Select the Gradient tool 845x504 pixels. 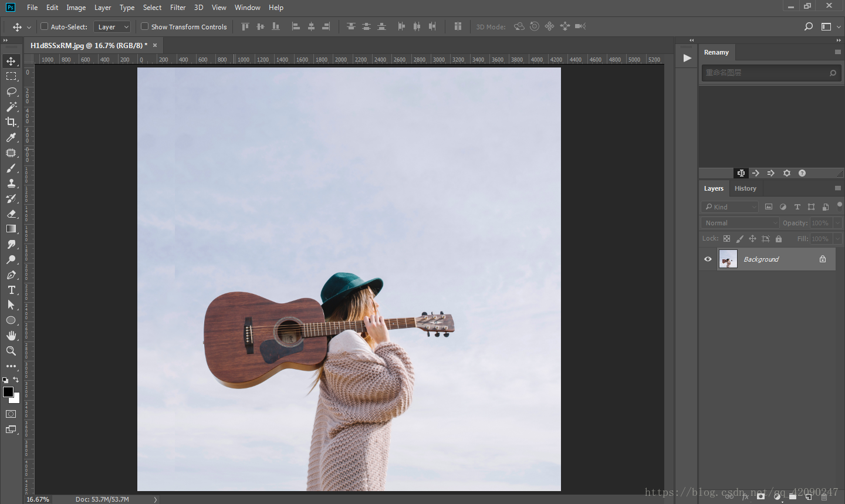point(11,229)
